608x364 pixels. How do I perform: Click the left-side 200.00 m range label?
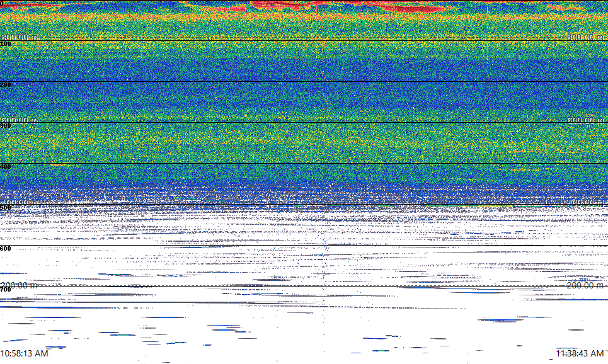tap(20, 285)
